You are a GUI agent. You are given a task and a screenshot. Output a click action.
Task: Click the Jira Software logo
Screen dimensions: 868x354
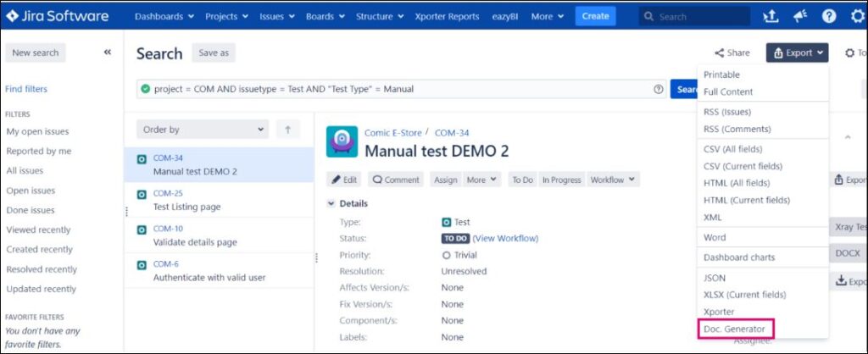click(58, 16)
